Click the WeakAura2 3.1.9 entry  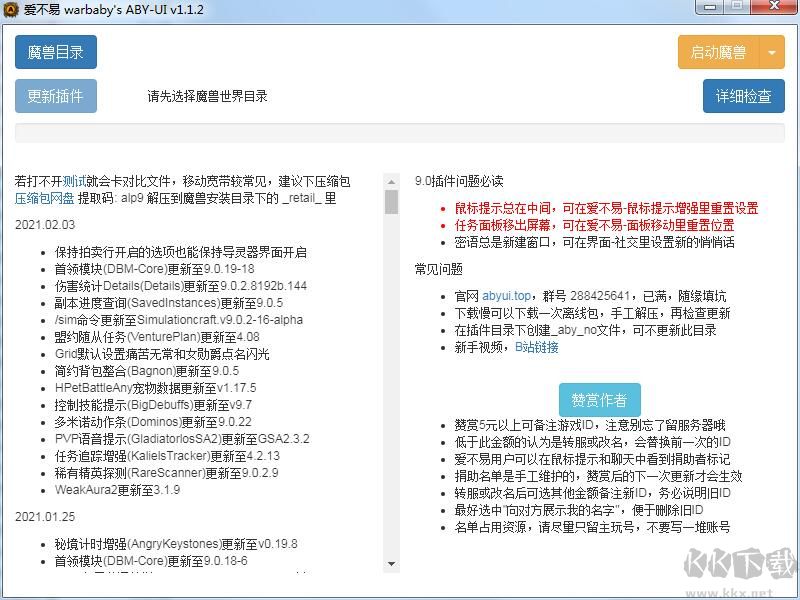point(117,490)
